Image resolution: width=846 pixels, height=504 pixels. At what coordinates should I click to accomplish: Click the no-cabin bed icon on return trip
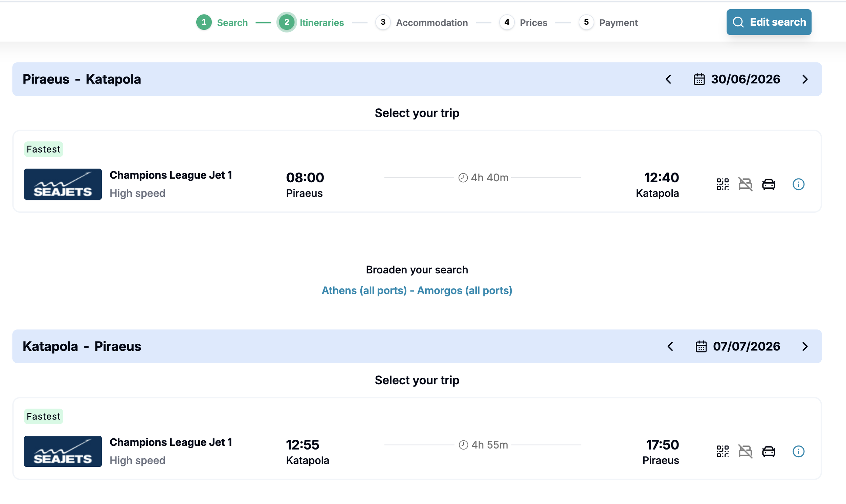pyautogui.click(x=745, y=451)
